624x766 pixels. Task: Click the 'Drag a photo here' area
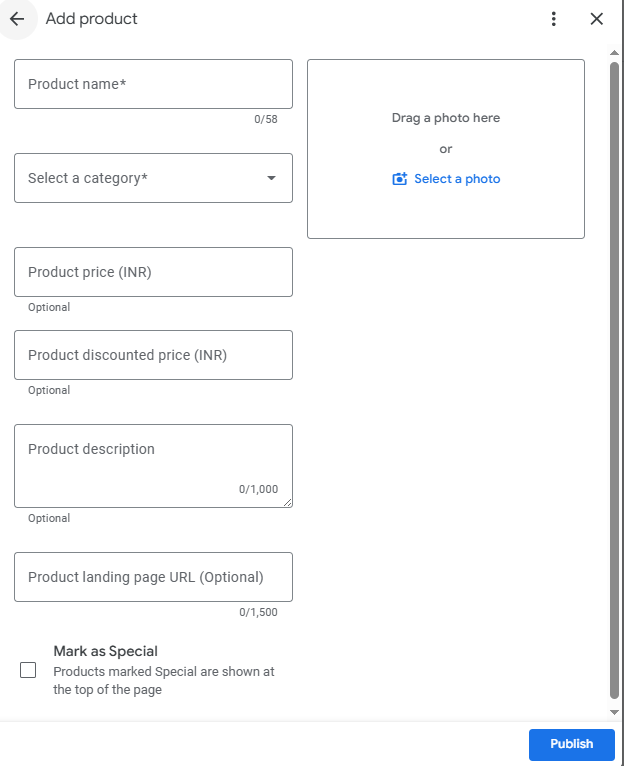(x=445, y=118)
